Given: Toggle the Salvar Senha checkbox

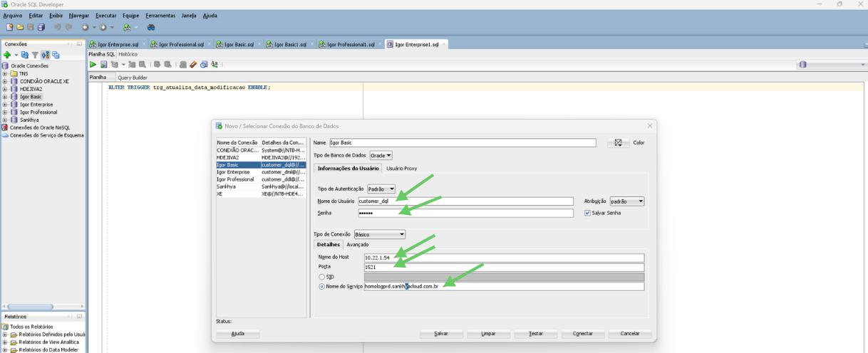Looking at the screenshot, I should [x=587, y=213].
